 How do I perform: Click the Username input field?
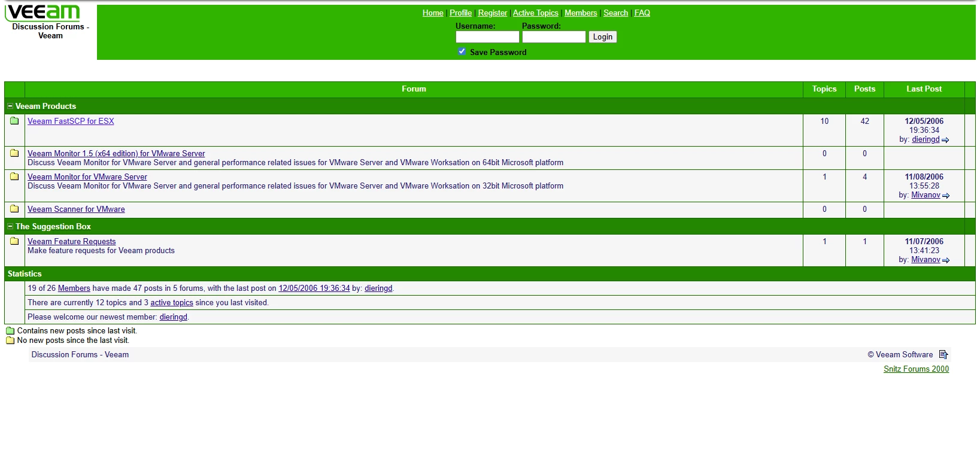[x=487, y=37]
